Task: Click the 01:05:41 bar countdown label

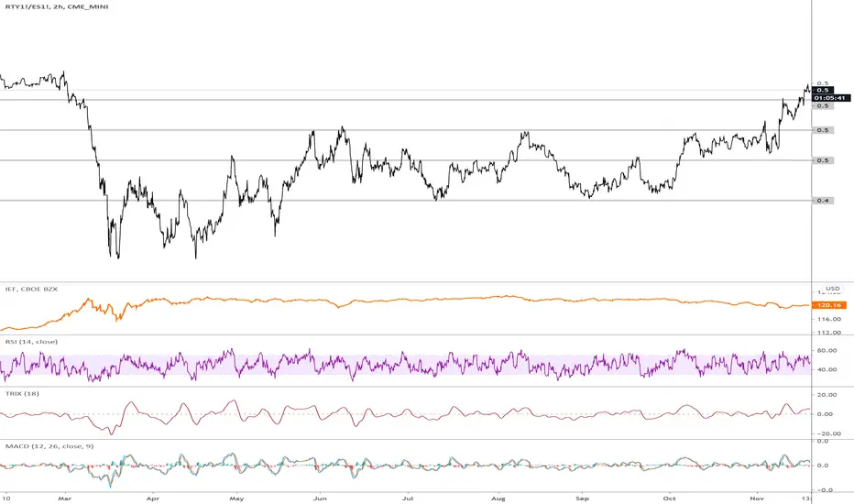Action: (830, 98)
